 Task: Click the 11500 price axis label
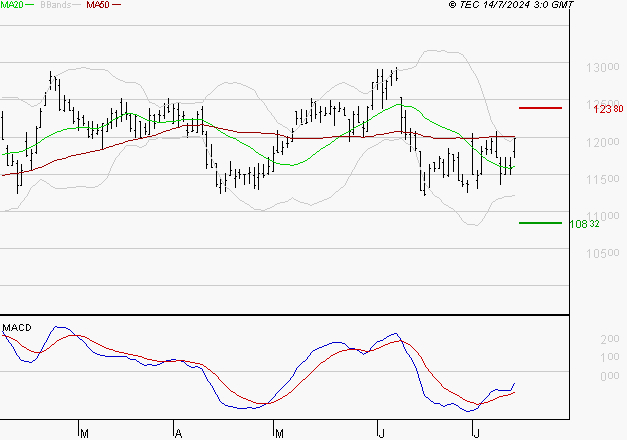pos(603,179)
